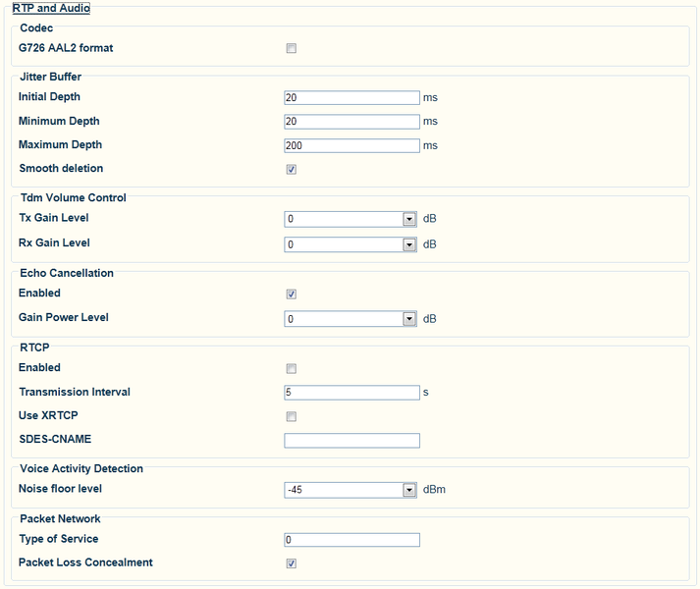Click the Initial Depth input field
Screen dimensions: 700x589
pyautogui.click(x=351, y=97)
